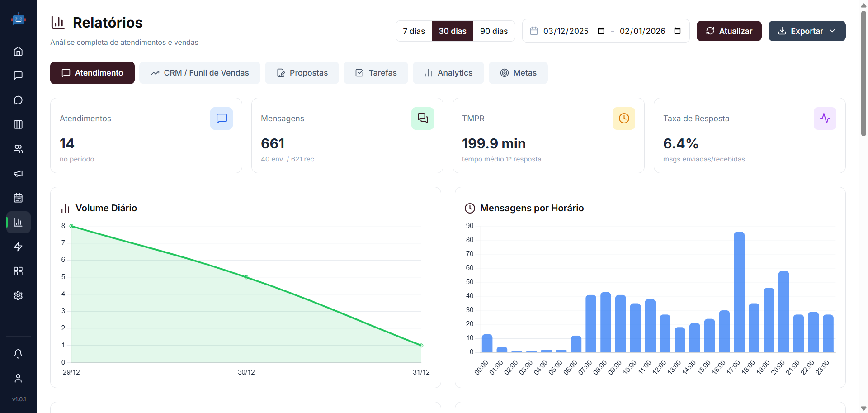The width and height of the screenshot is (868, 413).
Task: Select the 30 dias period toggle
Action: coord(452,31)
